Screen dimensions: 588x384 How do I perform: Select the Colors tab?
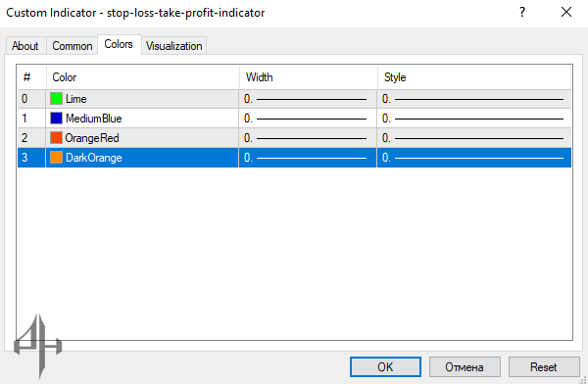pos(119,44)
